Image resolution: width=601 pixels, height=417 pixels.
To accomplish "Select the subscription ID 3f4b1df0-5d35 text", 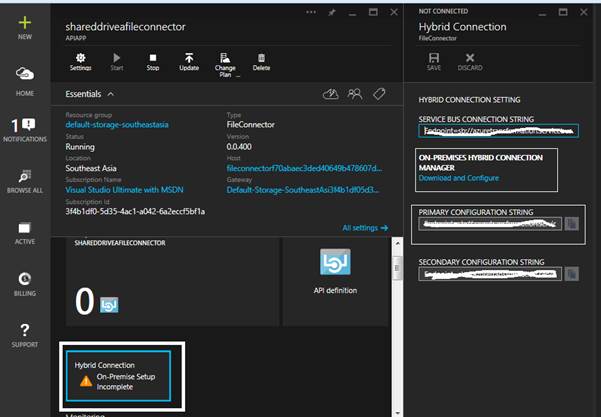I will point(135,211).
